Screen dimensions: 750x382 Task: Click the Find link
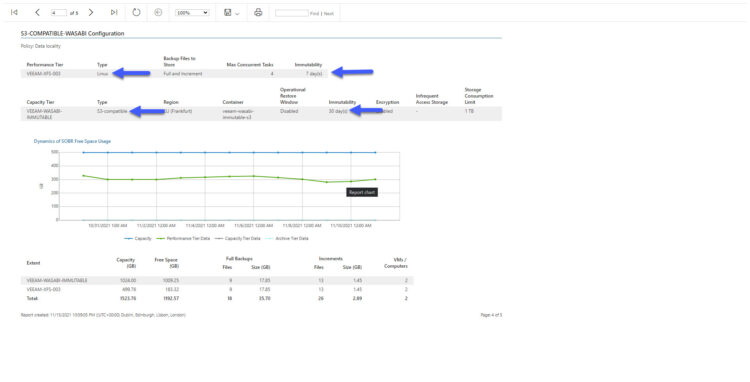coord(314,13)
